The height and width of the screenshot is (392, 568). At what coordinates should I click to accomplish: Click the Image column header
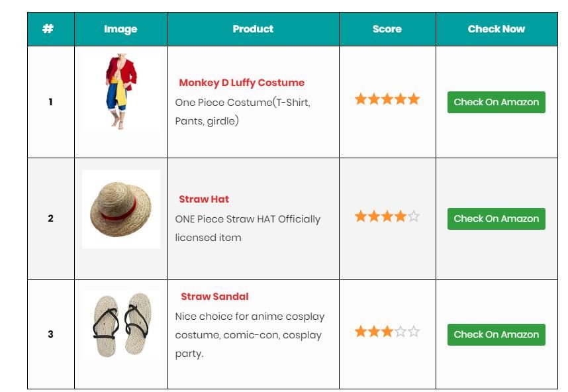coord(121,29)
